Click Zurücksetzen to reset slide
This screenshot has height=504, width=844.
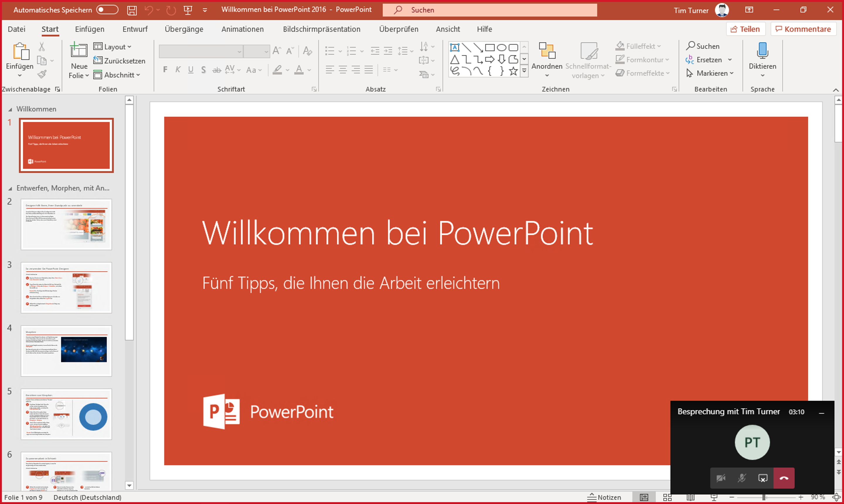[x=119, y=61]
